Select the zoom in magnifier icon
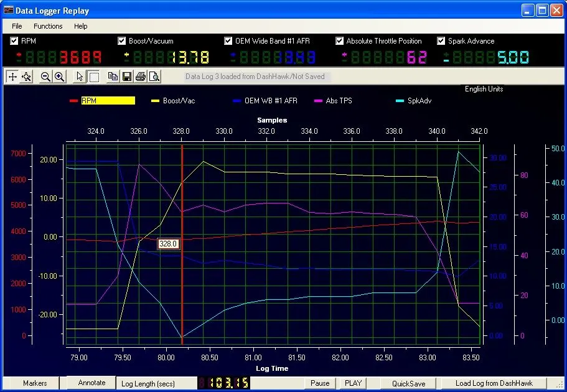The image size is (567, 392). (x=59, y=77)
